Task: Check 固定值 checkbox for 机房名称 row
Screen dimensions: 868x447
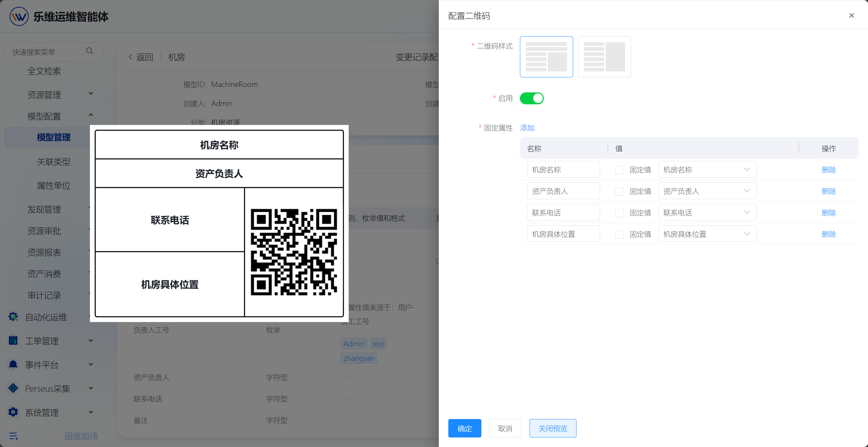Action: click(619, 170)
